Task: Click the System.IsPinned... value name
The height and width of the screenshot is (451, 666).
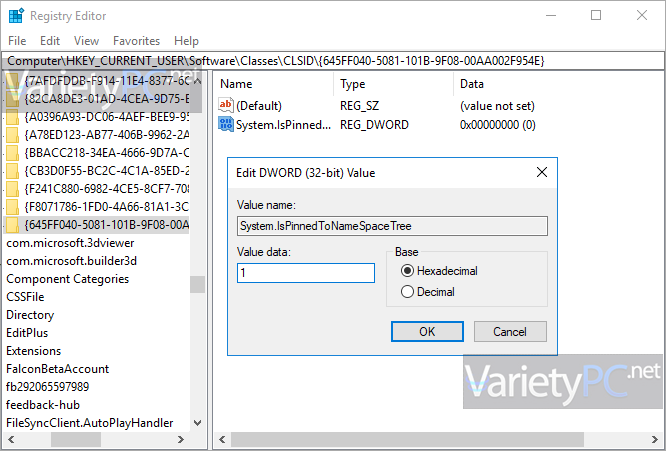Action: pos(283,125)
